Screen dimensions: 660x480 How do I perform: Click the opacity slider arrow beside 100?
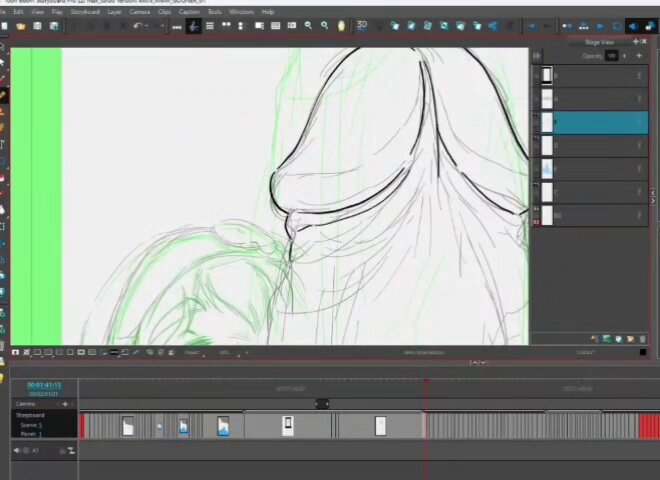pyautogui.click(x=624, y=56)
